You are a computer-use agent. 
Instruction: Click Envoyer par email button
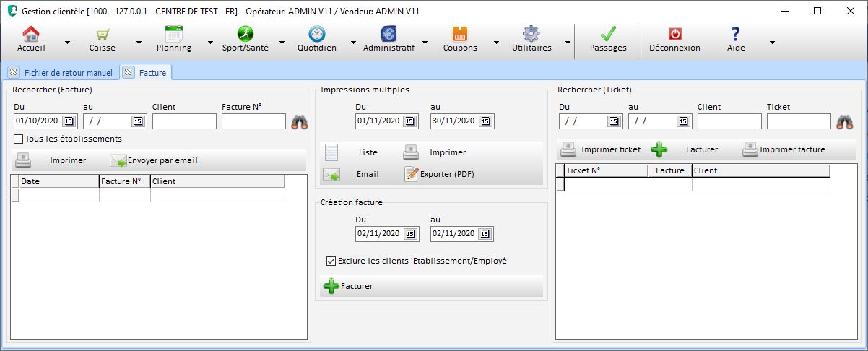154,160
